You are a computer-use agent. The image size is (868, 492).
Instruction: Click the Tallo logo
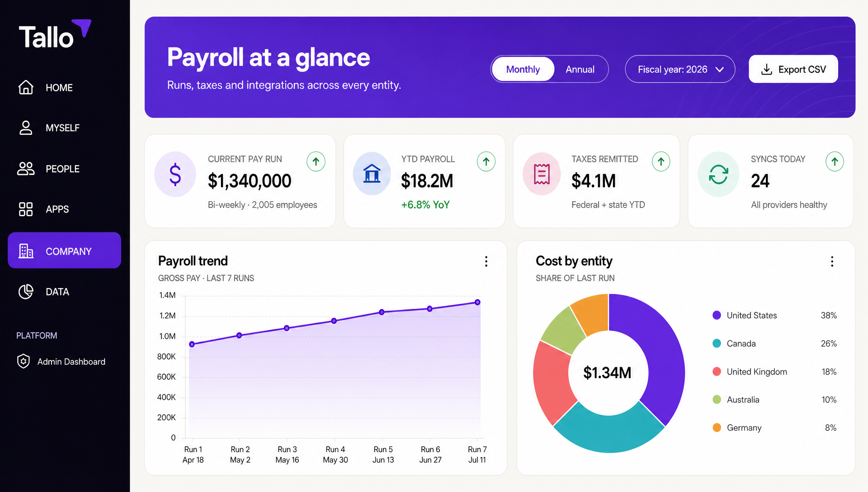(55, 34)
